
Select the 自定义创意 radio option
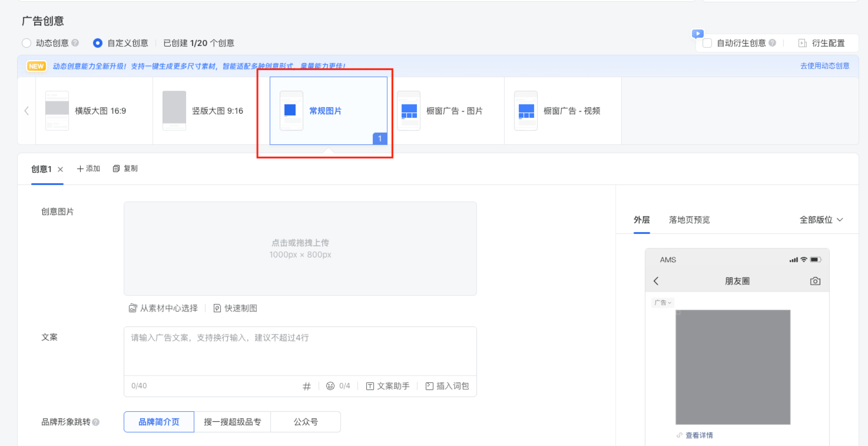pyautogui.click(x=98, y=43)
